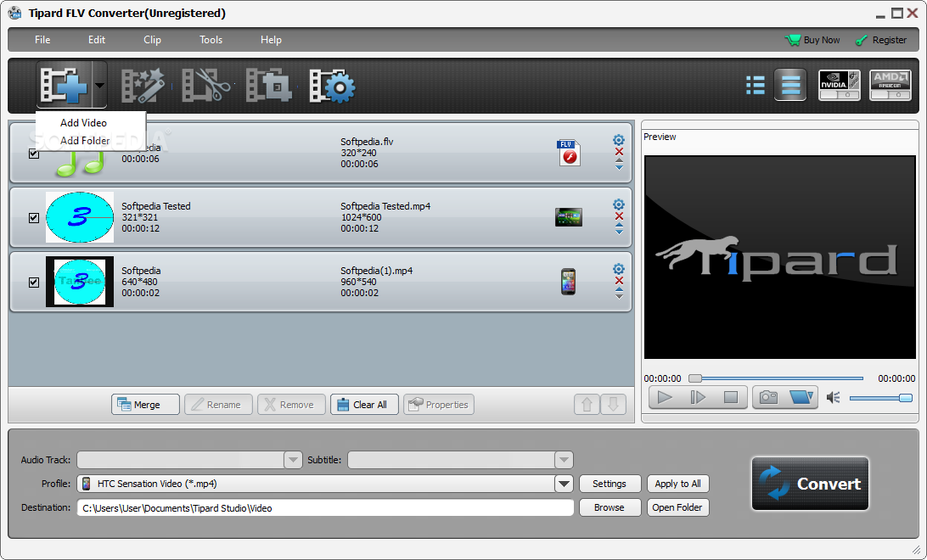Viewport: 927px width, 560px height.
Task: Mute the preview volume speaker
Action: click(x=833, y=398)
